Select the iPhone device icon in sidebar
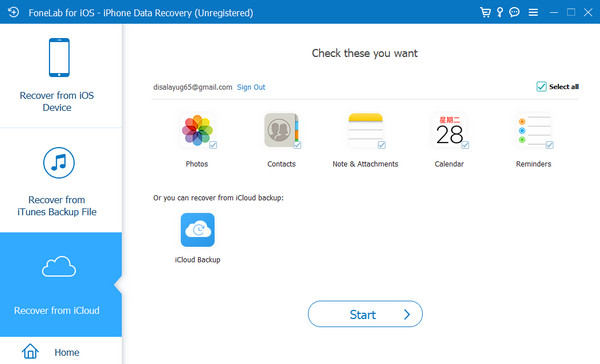The image size is (600, 364). pos(59,57)
